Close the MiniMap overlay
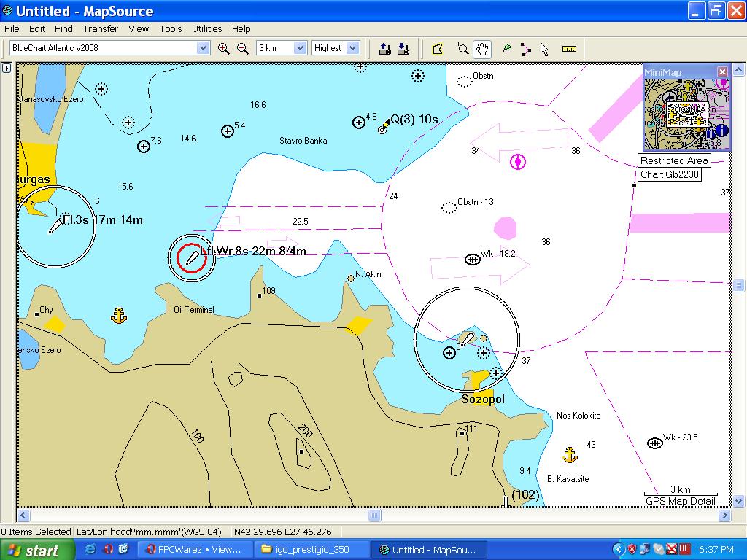Viewport: 747px width, 560px height. coord(722,71)
